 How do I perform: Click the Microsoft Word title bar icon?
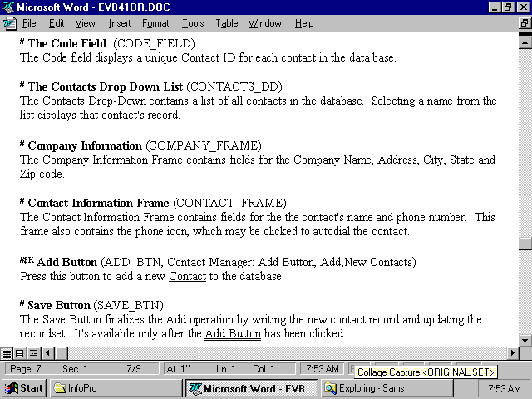click(7, 7)
